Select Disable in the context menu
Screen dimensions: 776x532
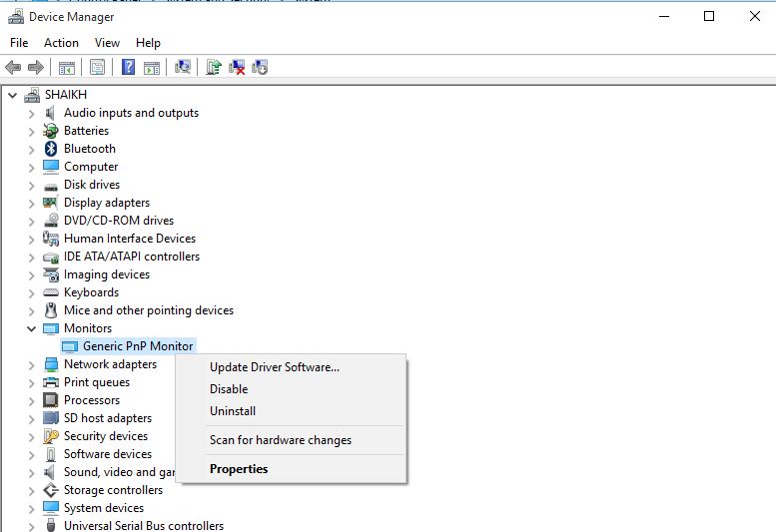tap(229, 389)
